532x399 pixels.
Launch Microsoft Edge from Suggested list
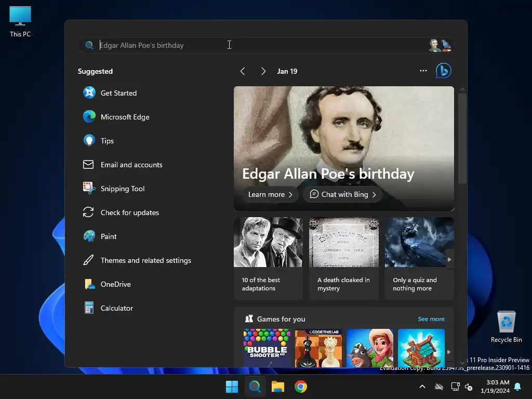(x=116, y=117)
